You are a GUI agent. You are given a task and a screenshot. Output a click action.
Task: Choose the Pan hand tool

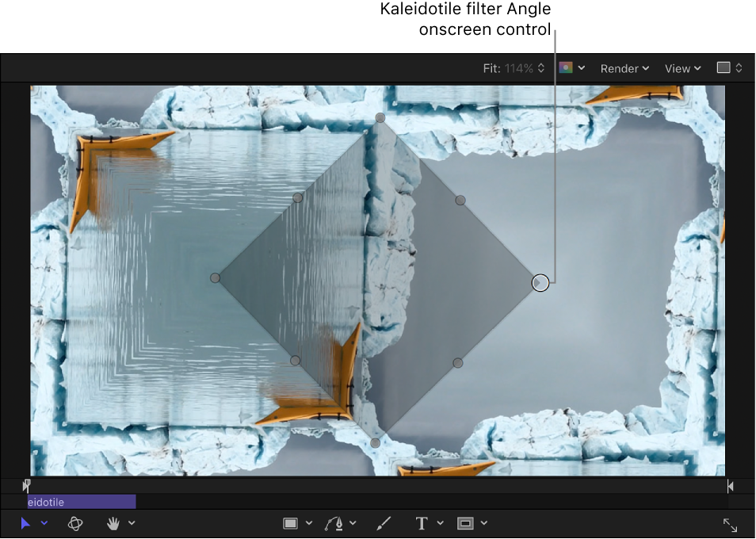pos(113,523)
